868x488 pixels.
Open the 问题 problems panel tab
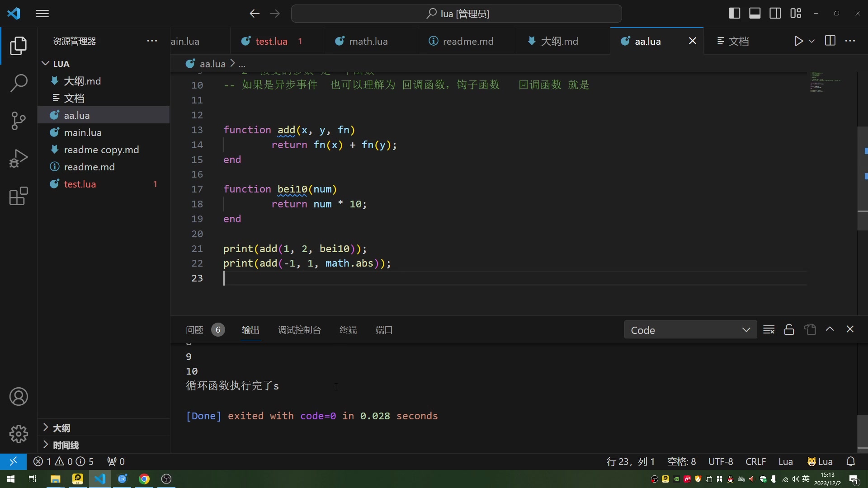(205, 330)
